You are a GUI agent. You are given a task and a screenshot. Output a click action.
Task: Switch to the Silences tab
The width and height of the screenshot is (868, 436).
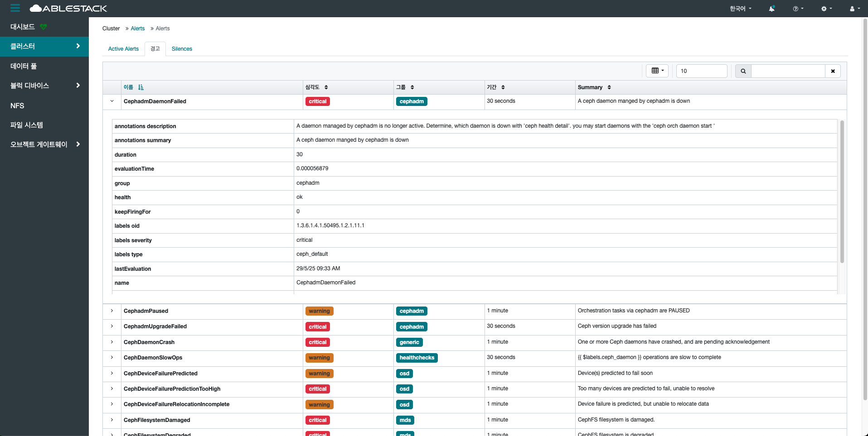click(182, 49)
